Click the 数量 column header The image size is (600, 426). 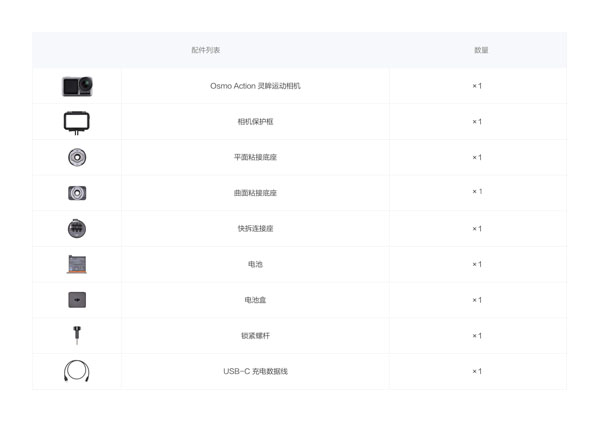tap(481, 50)
